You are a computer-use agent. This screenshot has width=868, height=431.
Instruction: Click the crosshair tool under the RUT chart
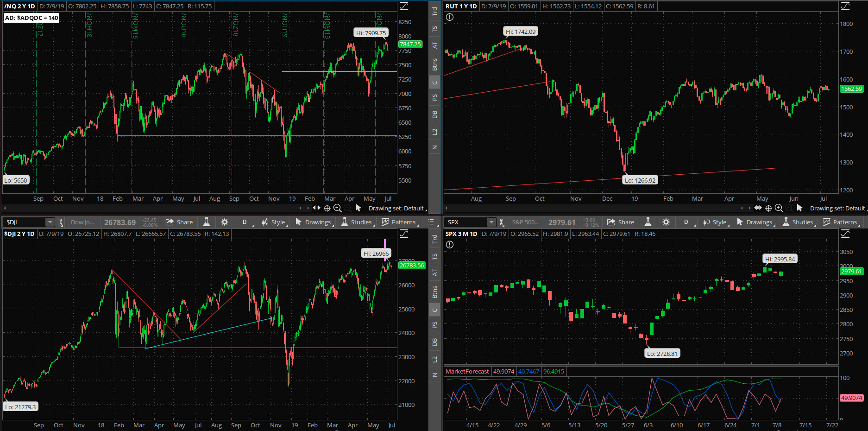point(768,208)
